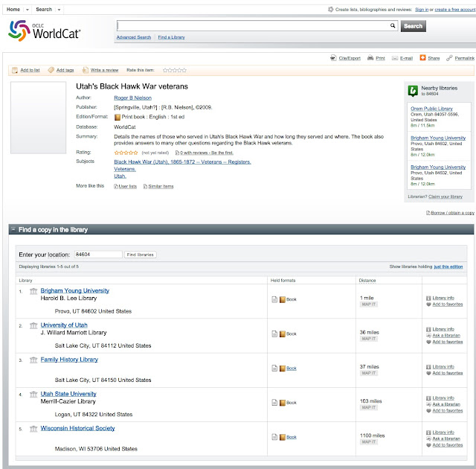Click Book link for Family History Library
This screenshot has width=476, height=469.
[292, 368]
